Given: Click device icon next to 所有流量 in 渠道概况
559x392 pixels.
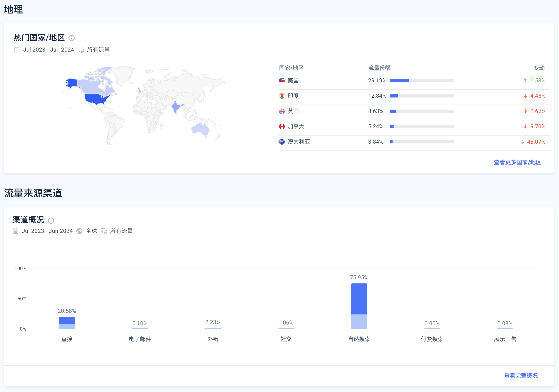Looking at the screenshot, I should 103,231.
